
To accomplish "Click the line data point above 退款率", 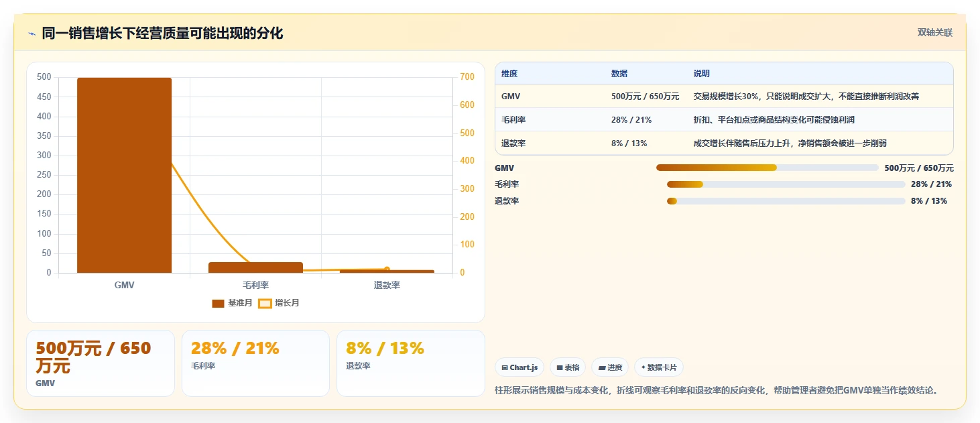I will click(x=387, y=269).
